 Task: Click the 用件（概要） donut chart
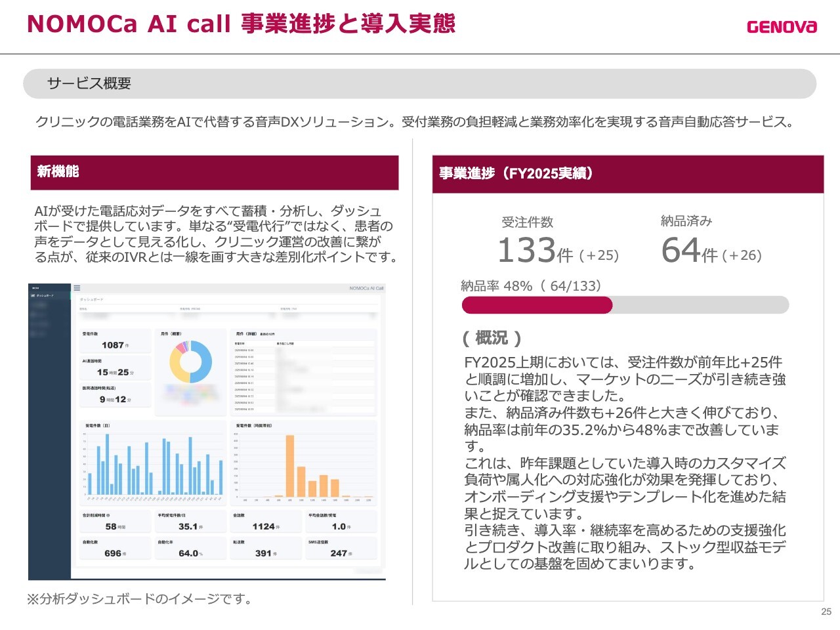pyautogui.click(x=190, y=362)
